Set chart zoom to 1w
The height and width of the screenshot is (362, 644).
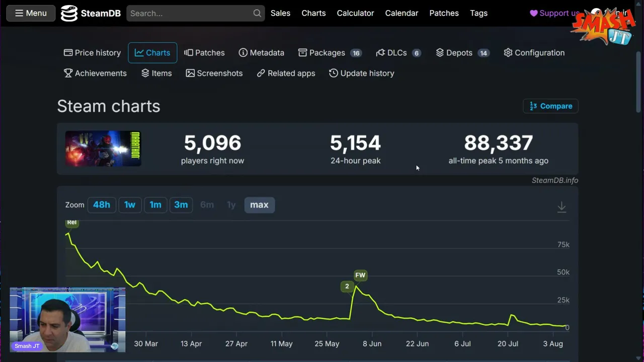130,205
